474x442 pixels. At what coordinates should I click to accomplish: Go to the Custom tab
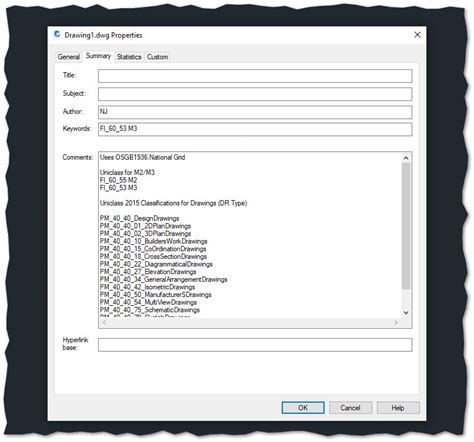(157, 57)
